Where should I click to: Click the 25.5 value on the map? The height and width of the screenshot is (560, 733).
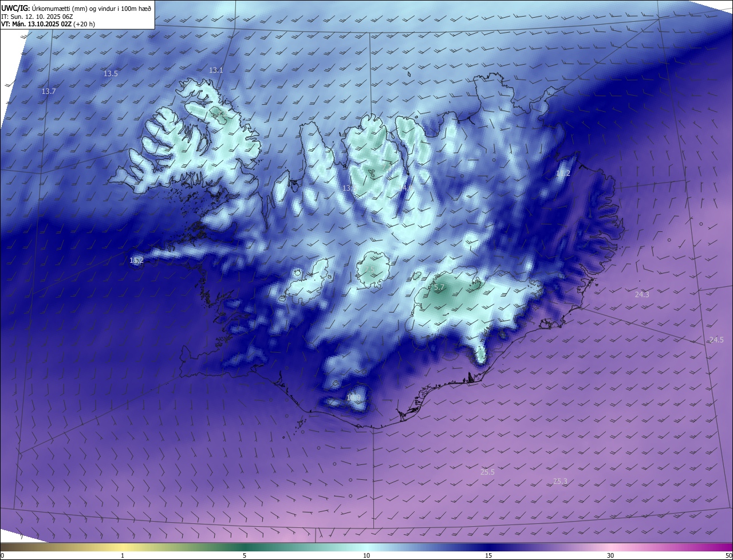[487, 472]
